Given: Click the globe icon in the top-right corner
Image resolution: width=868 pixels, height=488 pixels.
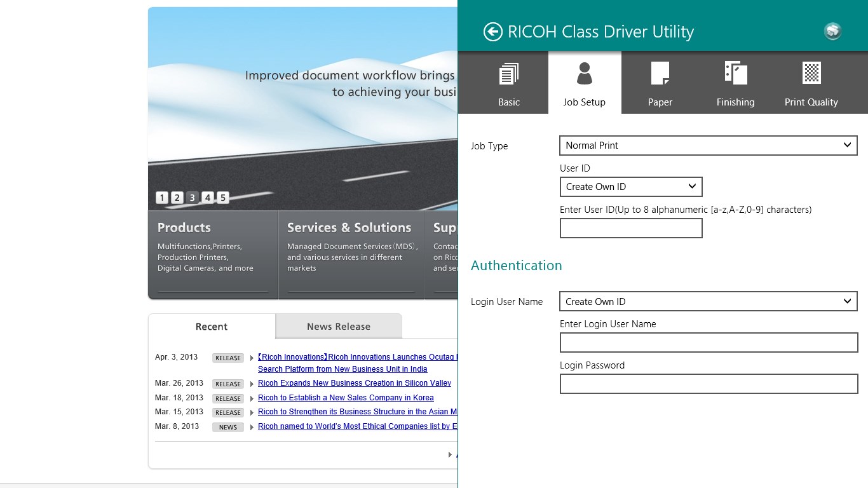Looking at the screenshot, I should pyautogui.click(x=832, y=30).
